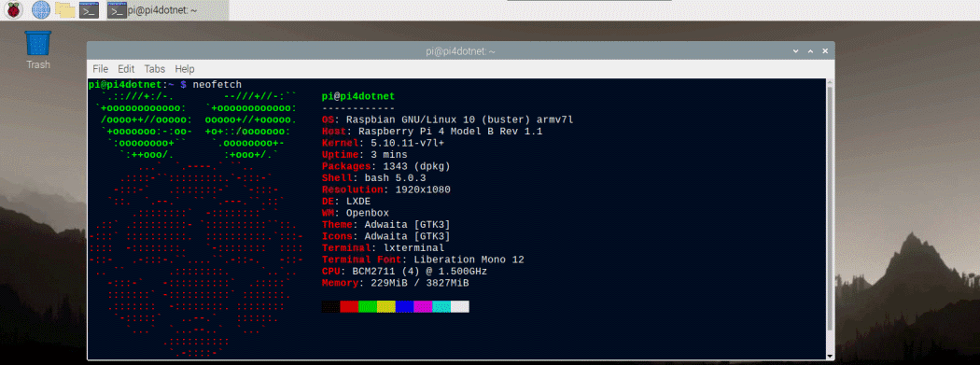
Task: Click the 'Raspberry Pi 4 Model B' host line
Action: (x=432, y=132)
